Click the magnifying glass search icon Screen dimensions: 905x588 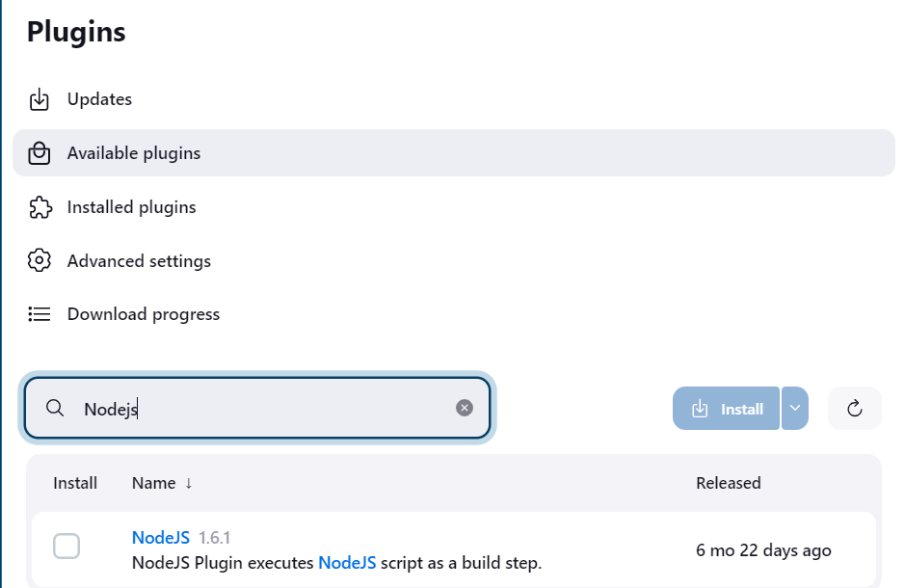pyautogui.click(x=55, y=408)
